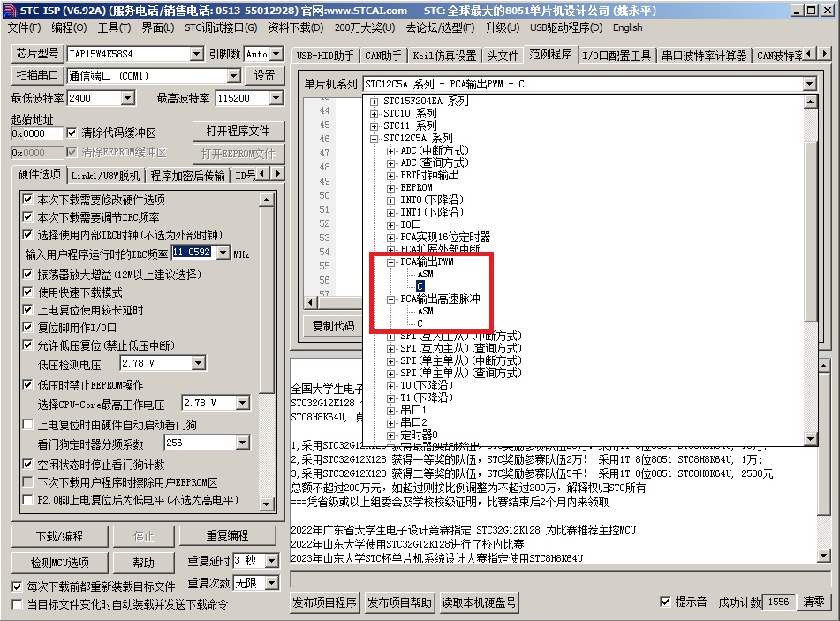Click 下载/编程 button
This screenshot has height=621, width=840.
pos(59,536)
